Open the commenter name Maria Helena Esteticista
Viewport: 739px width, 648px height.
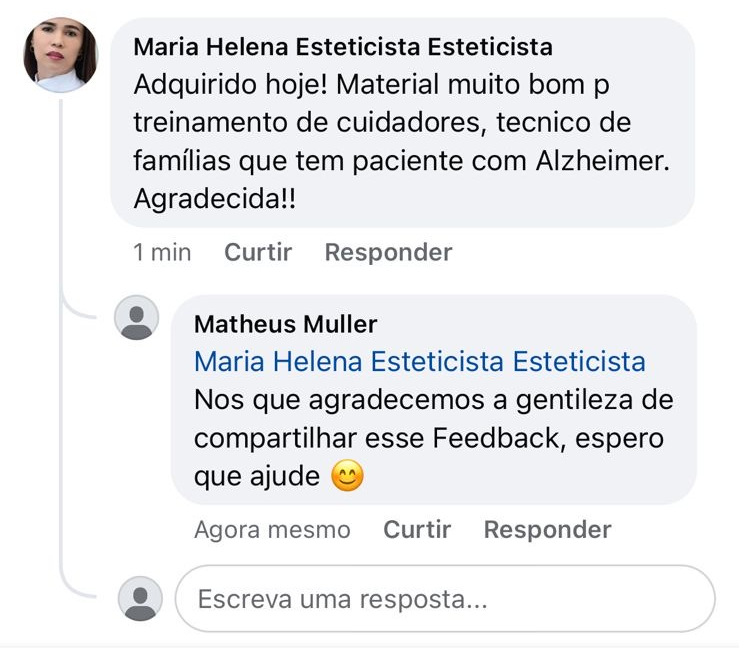[x=342, y=47]
